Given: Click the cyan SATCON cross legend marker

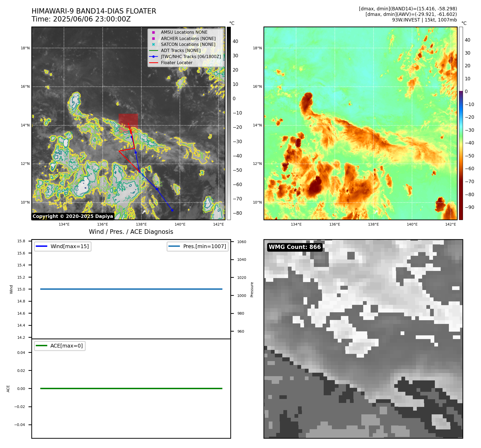Looking at the screenshot, I should coord(153,44).
